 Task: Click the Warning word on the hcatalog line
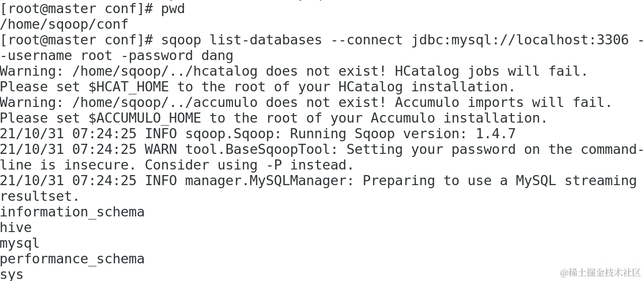click(32, 71)
